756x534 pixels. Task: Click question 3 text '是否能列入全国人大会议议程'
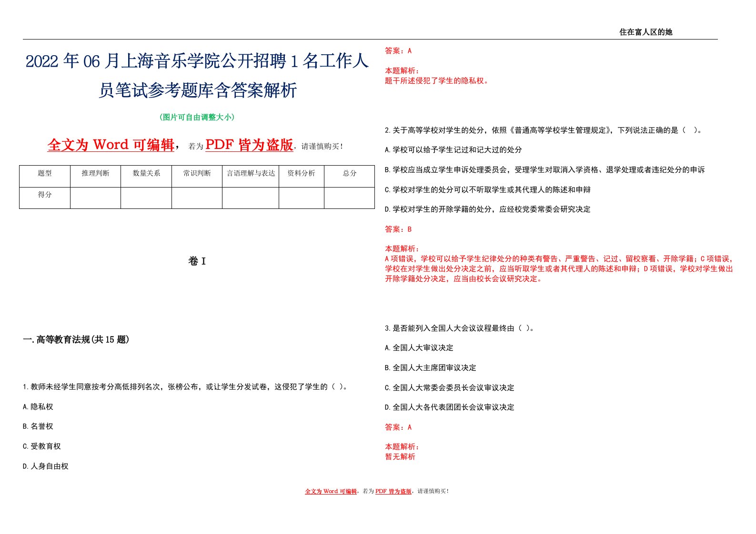(460, 328)
